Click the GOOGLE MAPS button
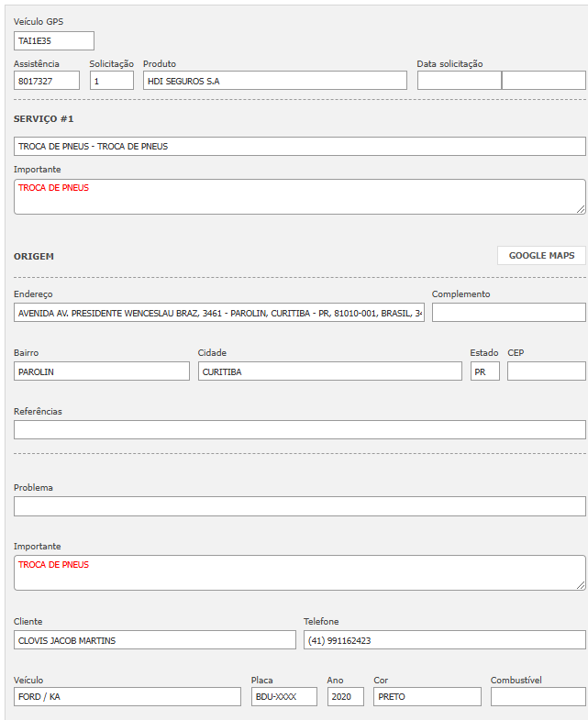Viewport: 588px width, 720px height. pyautogui.click(x=541, y=256)
